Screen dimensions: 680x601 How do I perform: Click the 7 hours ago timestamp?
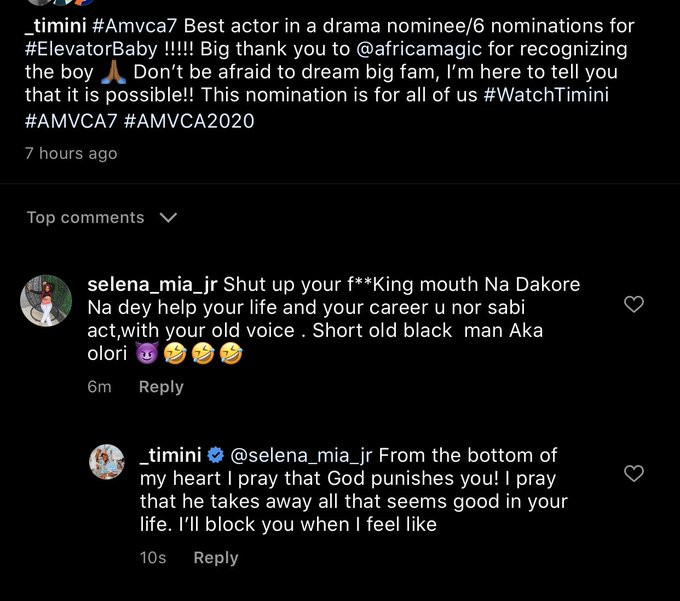coord(71,153)
